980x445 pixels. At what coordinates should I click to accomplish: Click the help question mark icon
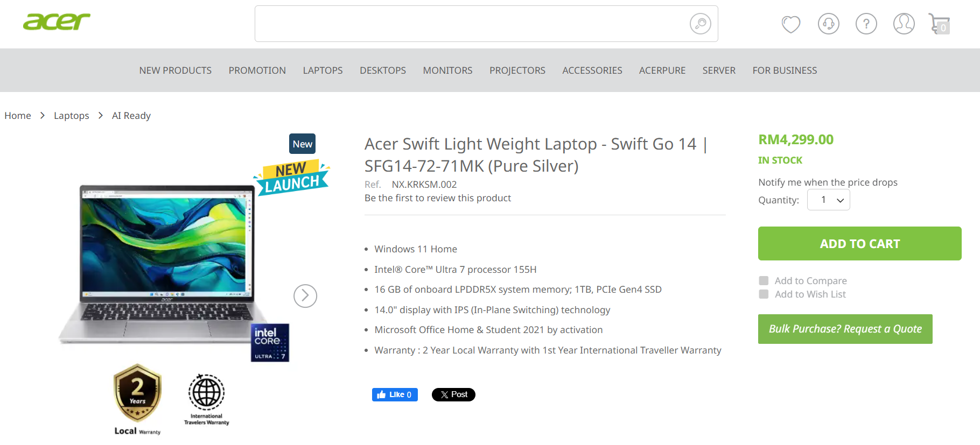coord(866,24)
